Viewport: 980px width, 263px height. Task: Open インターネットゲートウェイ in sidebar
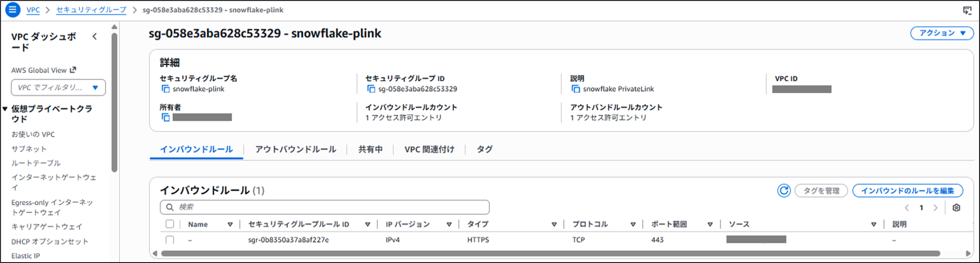54,182
